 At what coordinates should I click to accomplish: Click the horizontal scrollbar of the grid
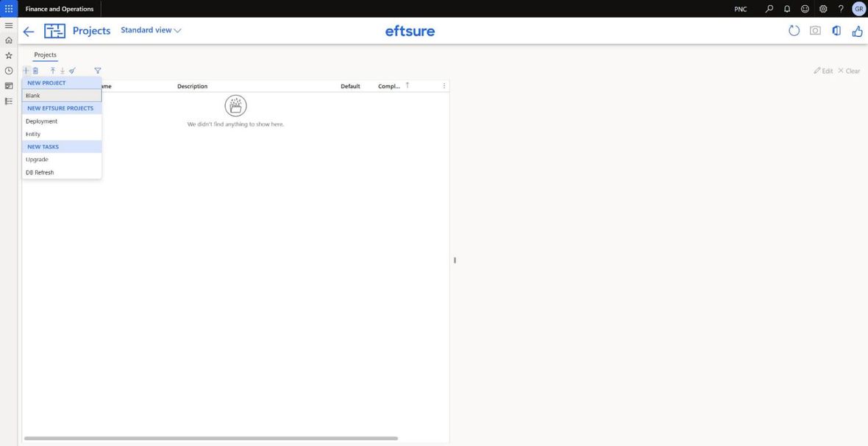211,438
